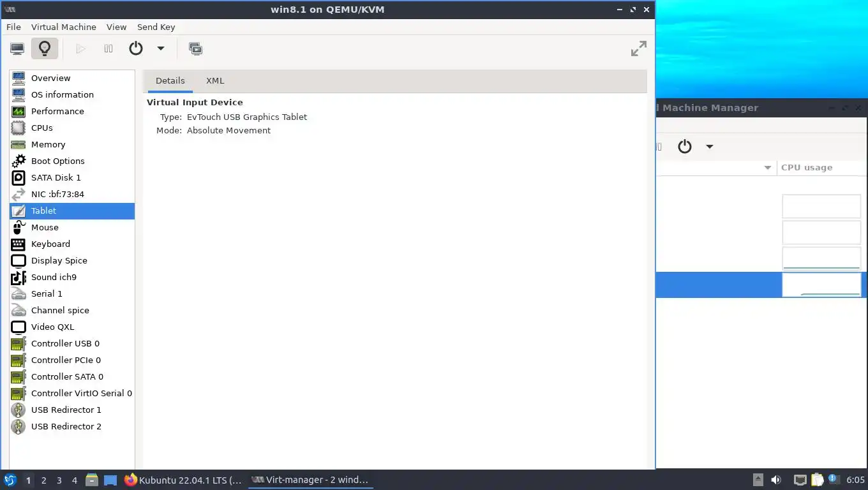Screen dimensions: 868x490
Task: Open the application launcher menu
Action: [10, 480]
